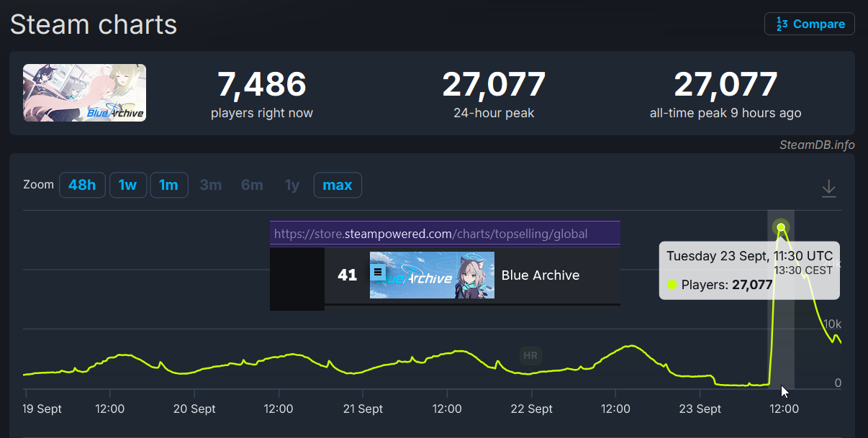Screen dimensions: 868x438
Task: Set chart zoom to 1w
Action: (x=128, y=185)
